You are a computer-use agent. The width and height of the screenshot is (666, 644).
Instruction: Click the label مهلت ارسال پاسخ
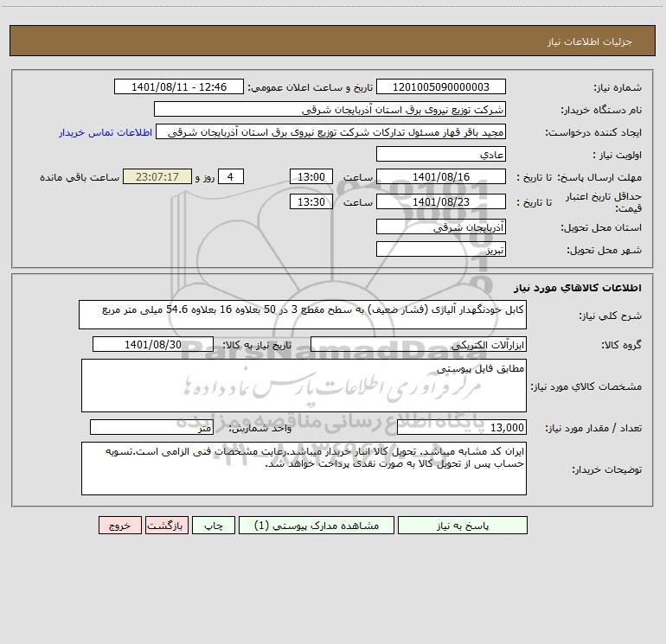click(599, 178)
